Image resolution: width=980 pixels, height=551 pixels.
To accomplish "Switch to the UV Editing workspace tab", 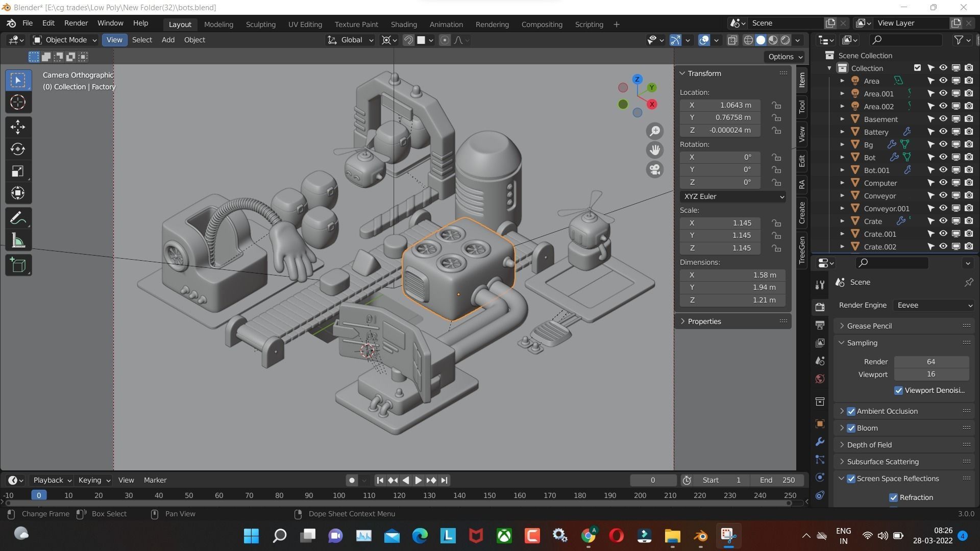I will tap(305, 24).
